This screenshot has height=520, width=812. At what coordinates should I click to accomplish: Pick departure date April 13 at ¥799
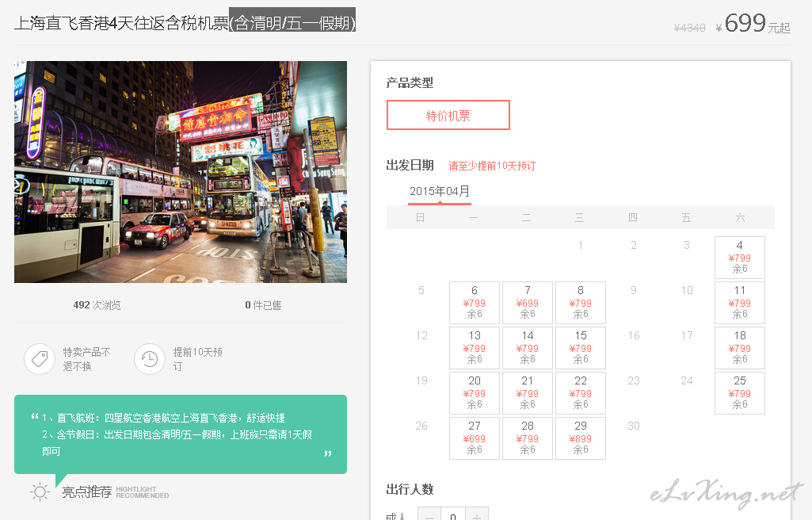click(x=475, y=347)
